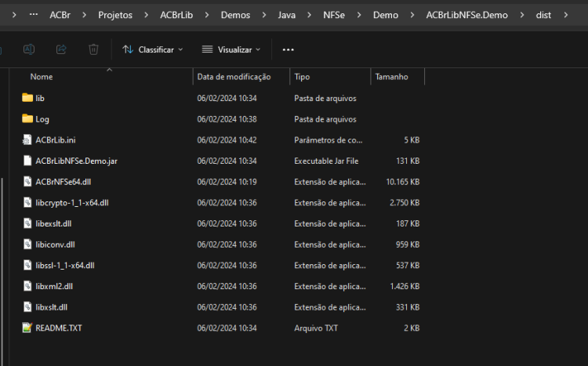588x366 pixels.
Task: Select the ACBrLibNFSe.Demo.jar file icon
Action: click(x=27, y=161)
